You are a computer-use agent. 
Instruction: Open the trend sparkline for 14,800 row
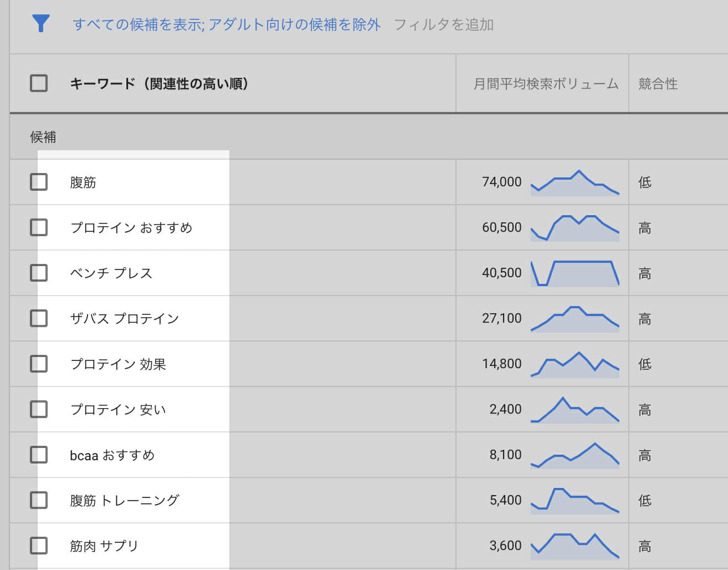click(575, 364)
